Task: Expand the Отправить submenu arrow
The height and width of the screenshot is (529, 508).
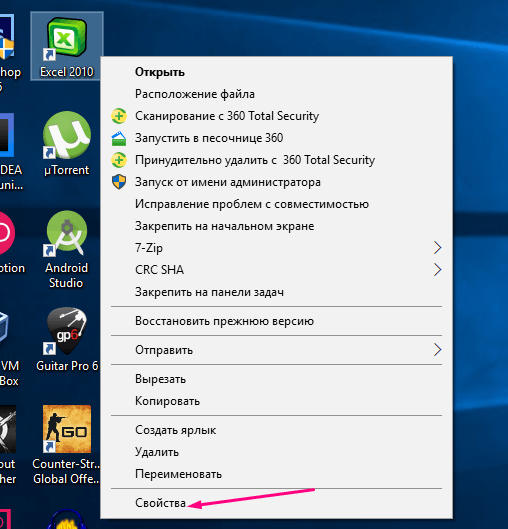Action: [438, 350]
